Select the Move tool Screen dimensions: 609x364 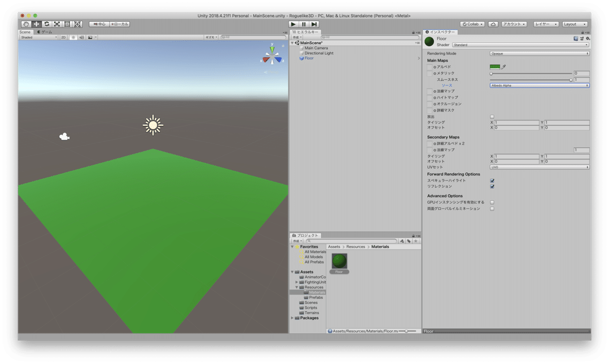coord(36,24)
